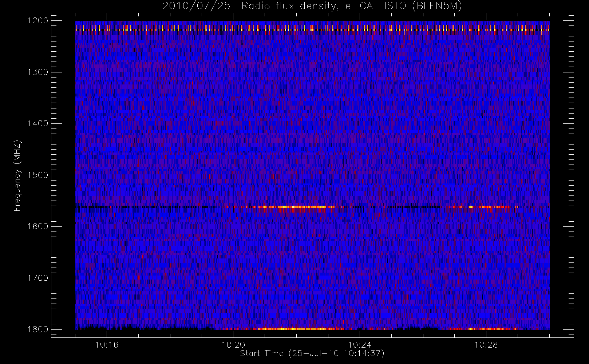This screenshot has width=589, height=364.
Task: Click the 'Start Time (25-Jul-10 10:14:37)' label
Action: (x=312, y=353)
